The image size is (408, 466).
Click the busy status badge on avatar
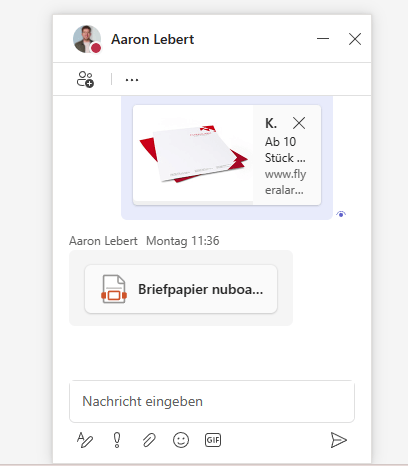click(96, 48)
